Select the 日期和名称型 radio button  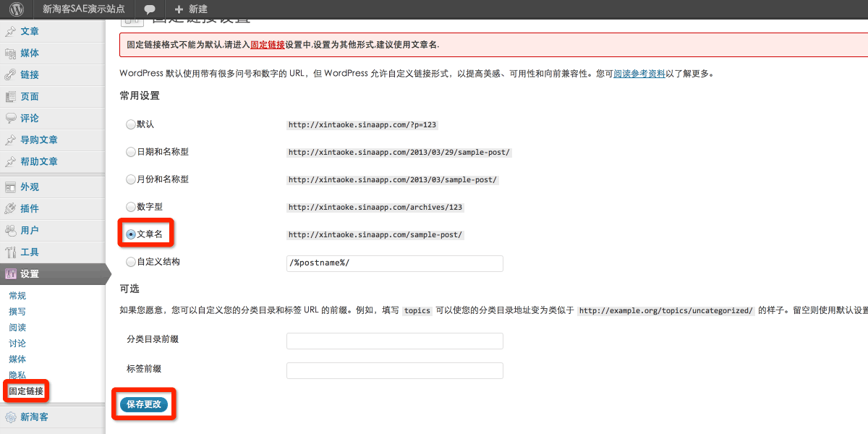coord(131,152)
